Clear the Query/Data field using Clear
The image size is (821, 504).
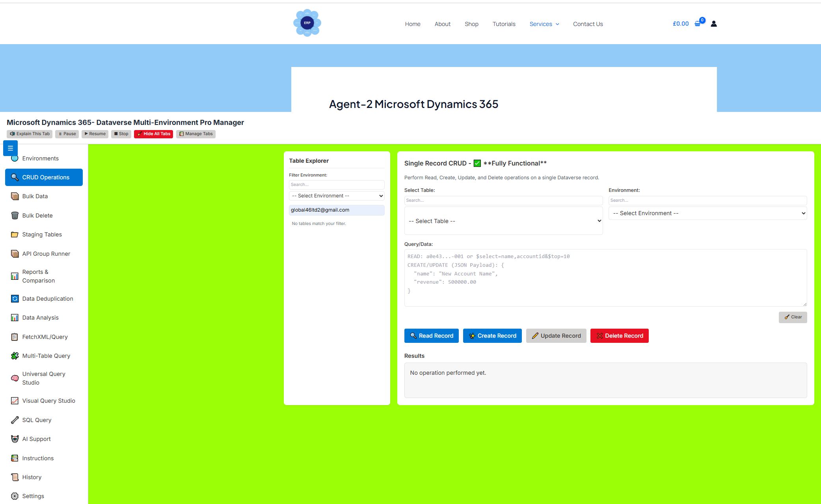(792, 317)
